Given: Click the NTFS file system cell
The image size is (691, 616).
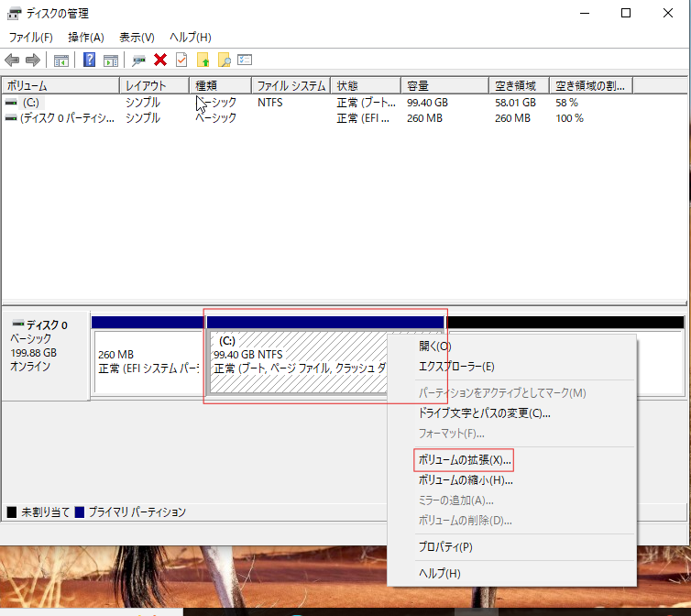Looking at the screenshot, I should click(x=270, y=103).
